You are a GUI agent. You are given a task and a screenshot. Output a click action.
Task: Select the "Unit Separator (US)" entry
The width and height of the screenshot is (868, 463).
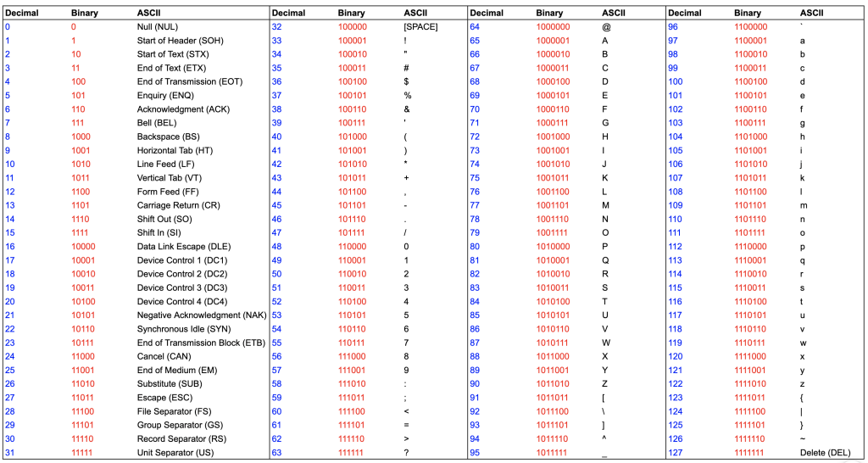pos(175,453)
